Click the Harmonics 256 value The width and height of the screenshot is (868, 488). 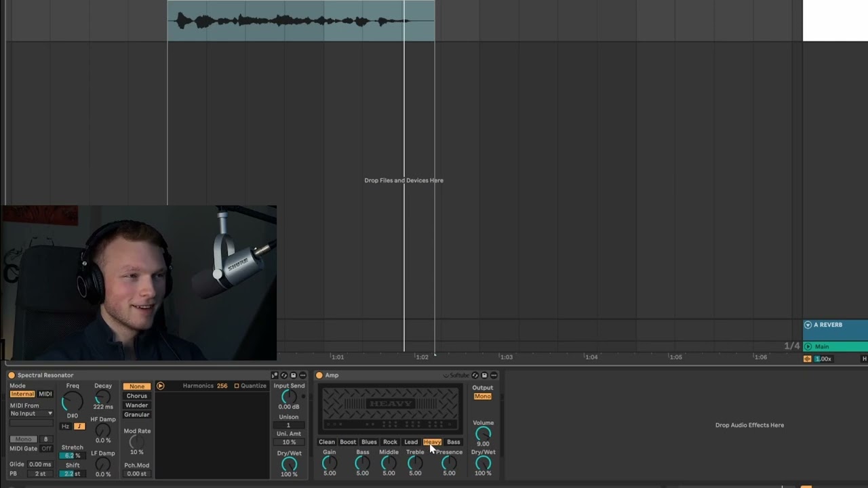tap(222, 386)
